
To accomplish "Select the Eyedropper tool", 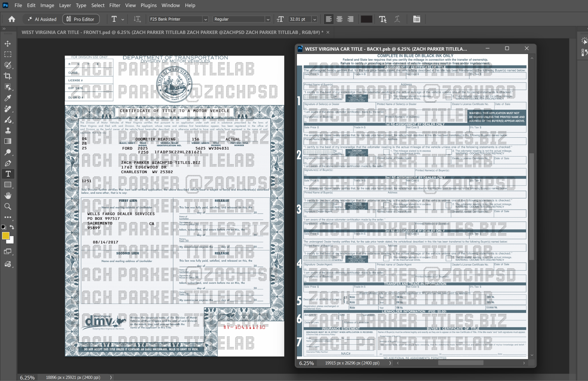I will 8,98.
